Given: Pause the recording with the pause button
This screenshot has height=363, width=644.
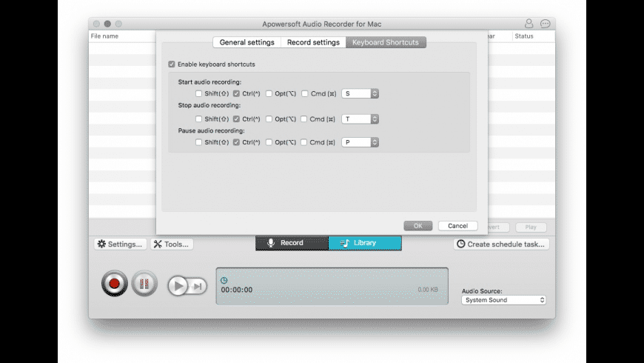Looking at the screenshot, I should [x=144, y=283].
